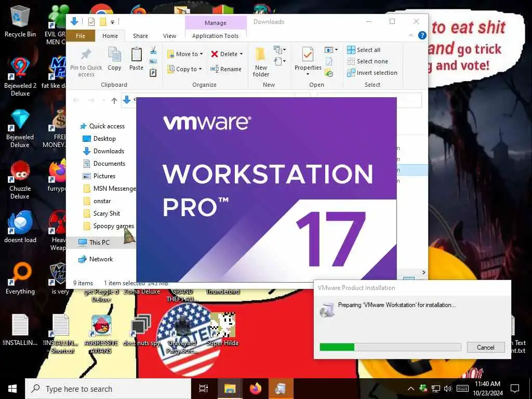
Task: Expand the New item dropdown
Action: [280, 50]
